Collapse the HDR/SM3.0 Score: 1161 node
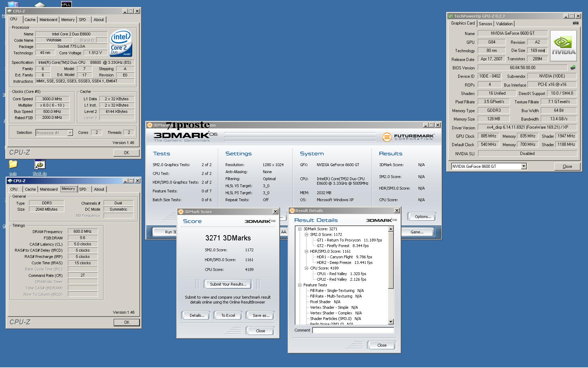Image resolution: width=588 pixels, height=368 pixels. tap(306, 251)
